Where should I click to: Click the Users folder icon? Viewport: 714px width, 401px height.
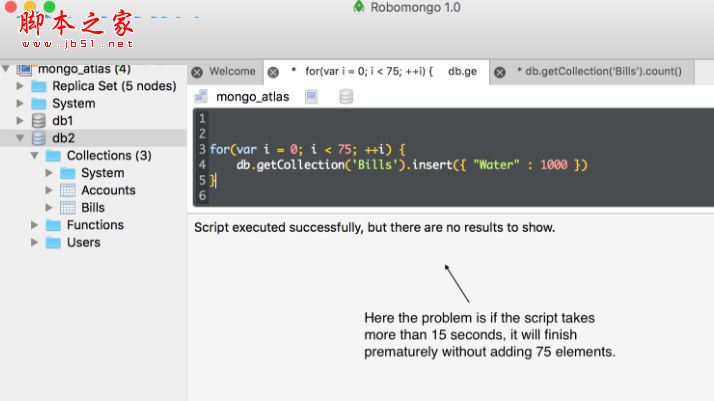pos(53,242)
